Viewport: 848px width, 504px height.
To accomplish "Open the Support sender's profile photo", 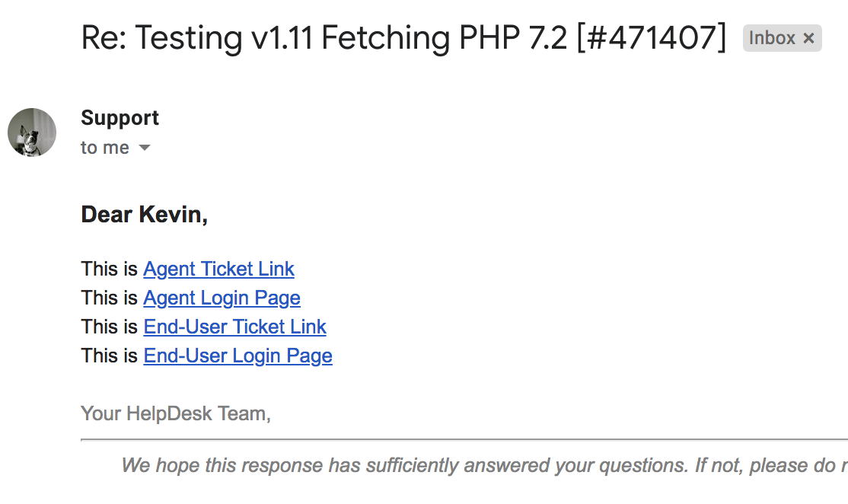I will coord(32,132).
